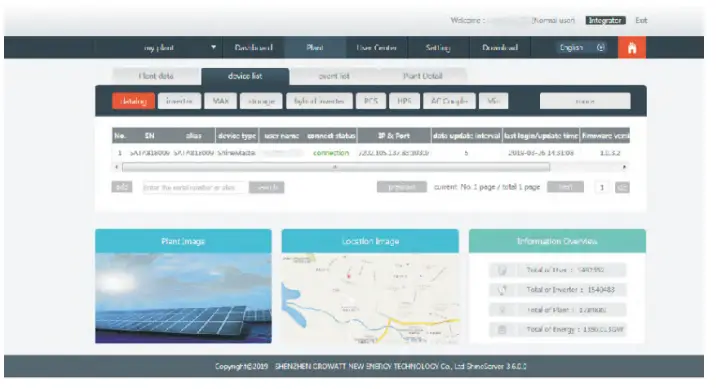The image size is (716, 389).
Task: Select the hybrid inverter device filter
Action: (x=319, y=101)
